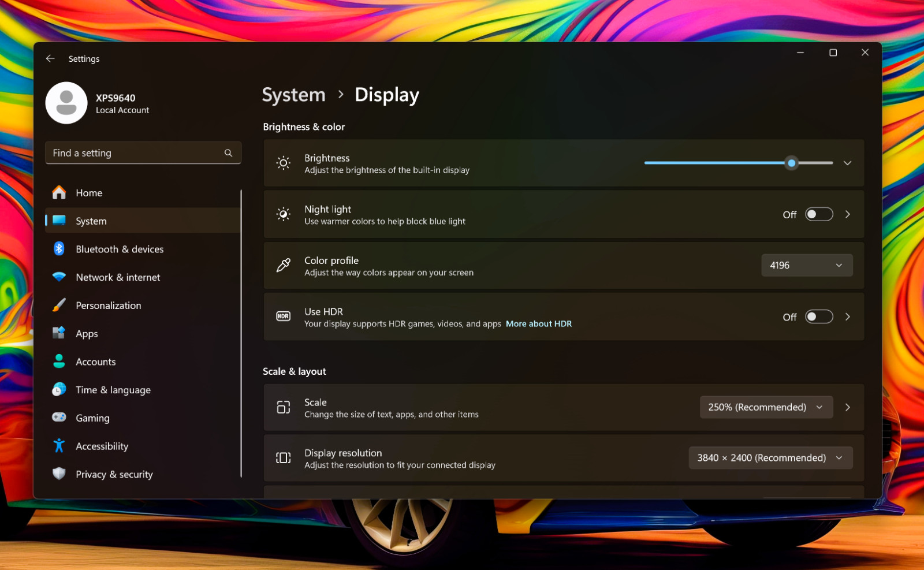Click the Privacy shield icon
Screen dimensions: 924x570
point(59,474)
